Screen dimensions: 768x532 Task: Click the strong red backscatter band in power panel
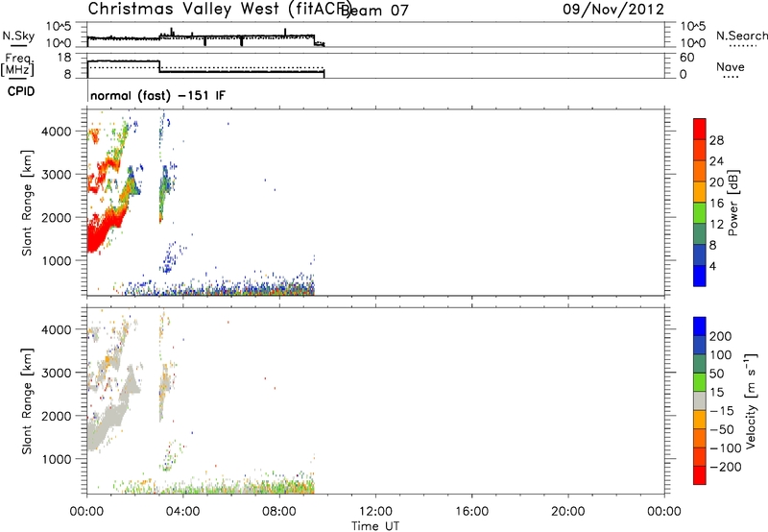point(103,230)
